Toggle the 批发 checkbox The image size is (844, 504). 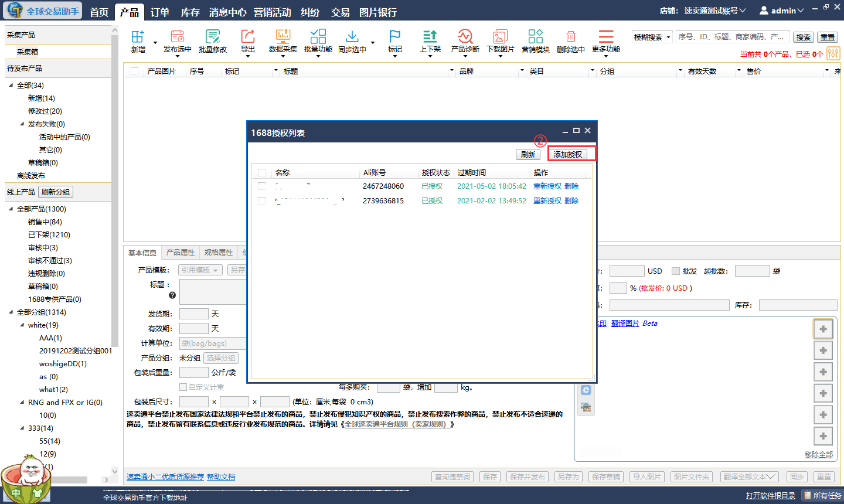pos(676,271)
